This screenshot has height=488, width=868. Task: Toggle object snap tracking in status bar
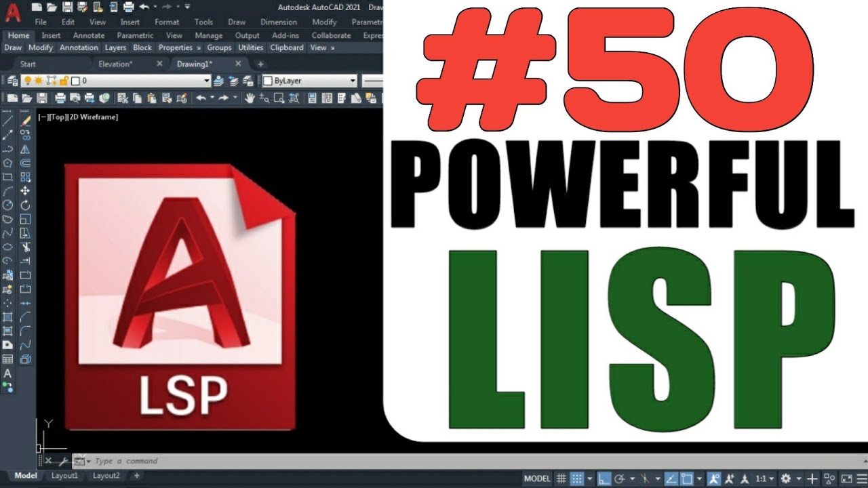point(671,479)
